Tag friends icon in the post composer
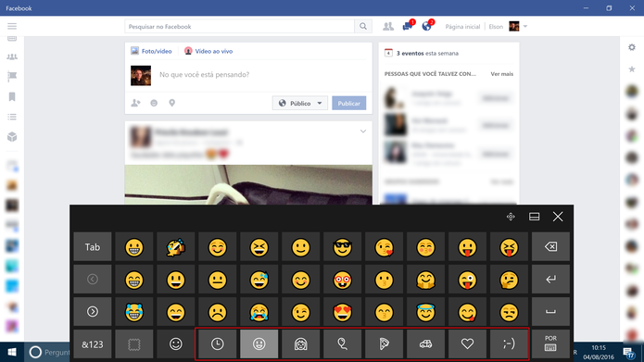 click(x=135, y=103)
